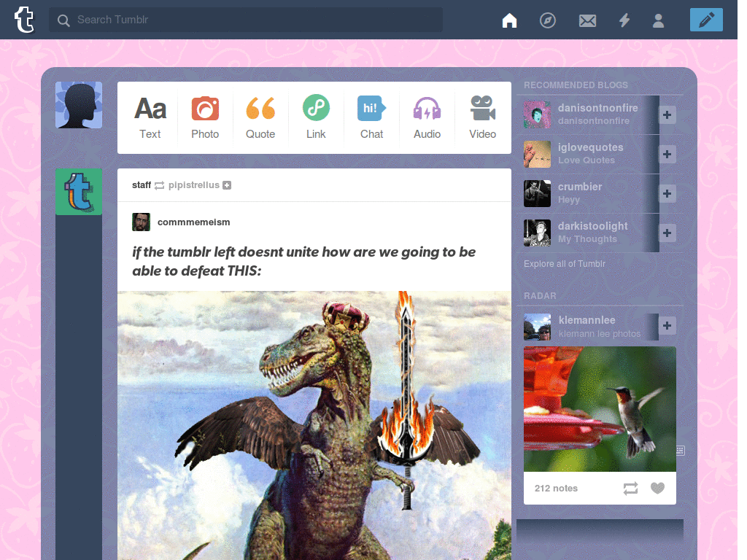Create a new Video post
The image size is (747, 560).
(x=483, y=117)
